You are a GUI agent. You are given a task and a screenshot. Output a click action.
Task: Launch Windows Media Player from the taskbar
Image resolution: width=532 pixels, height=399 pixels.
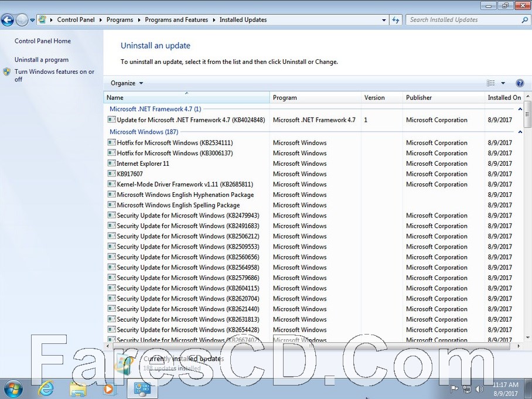pos(109,389)
